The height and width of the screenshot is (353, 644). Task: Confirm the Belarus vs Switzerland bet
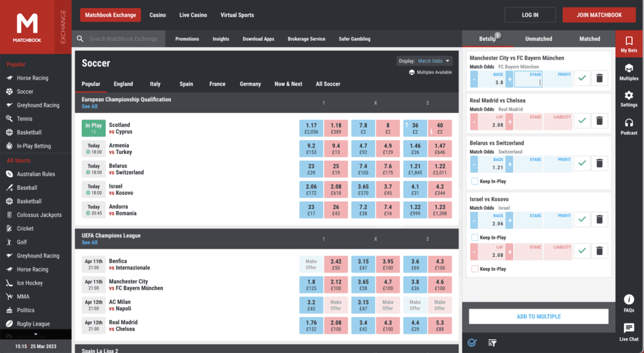pos(582,163)
